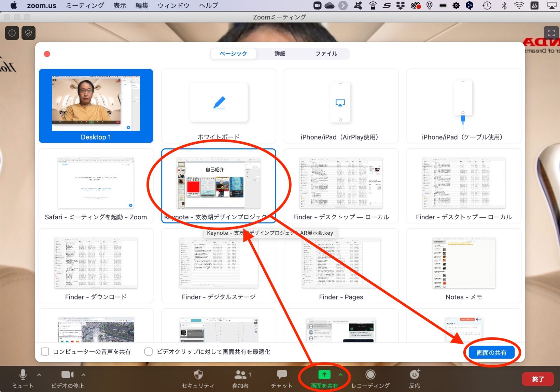Viewport: 560px width, 392px height.
Task: Select the Finder - ダウンロード window thumbnail
Action: point(96,266)
